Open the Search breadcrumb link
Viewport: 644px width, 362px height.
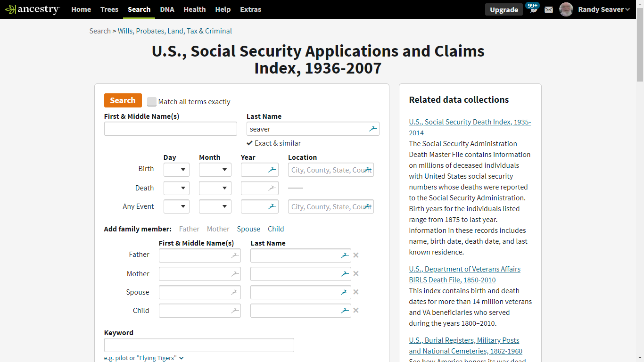pyautogui.click(x=100, y=31)
